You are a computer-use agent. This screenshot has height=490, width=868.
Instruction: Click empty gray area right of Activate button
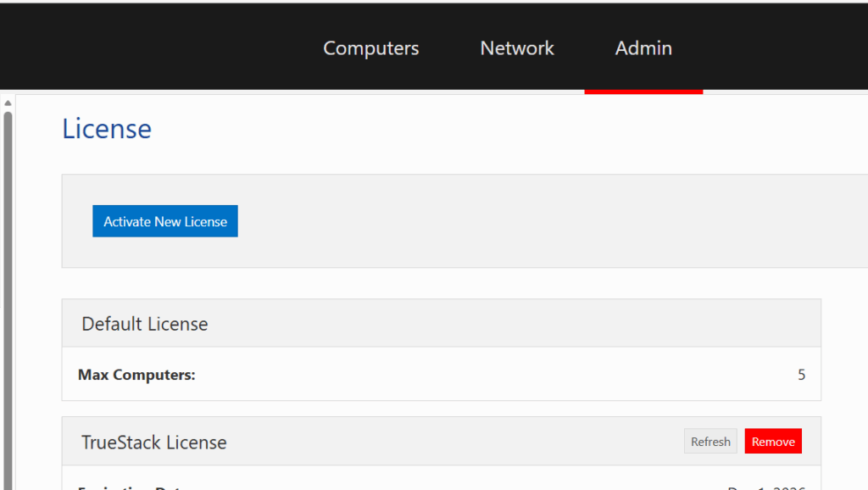pyautogui.click(x=509, y=221)
